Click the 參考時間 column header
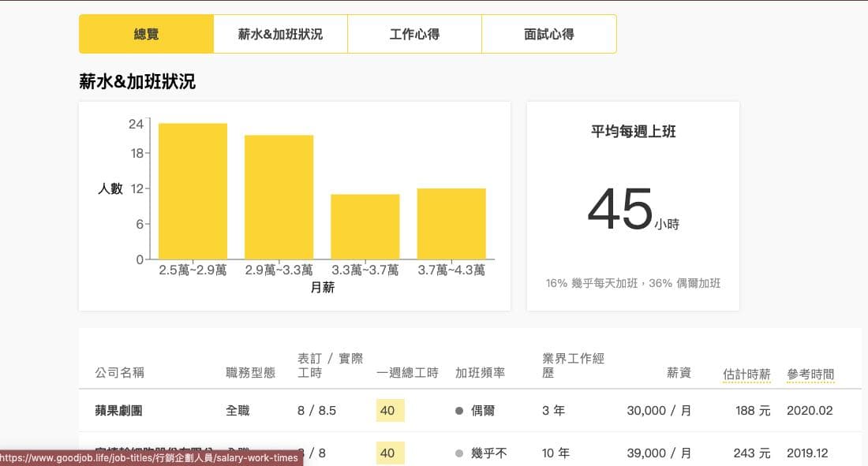868x466 pixels. pyautogui.click(x=810, y=374)
